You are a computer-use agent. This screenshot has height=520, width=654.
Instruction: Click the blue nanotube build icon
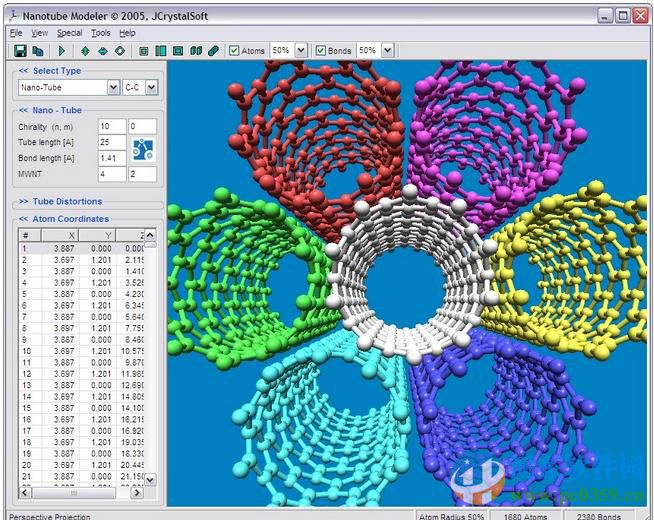point(143,150)
